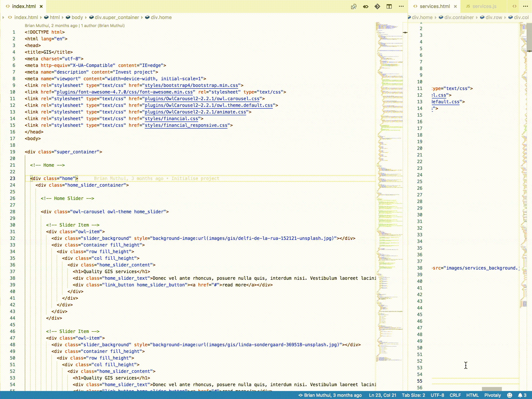Viewport: 532px width, 399px height.
Task: Click the body breadcrumb item
Action: [x=77, y=17]
